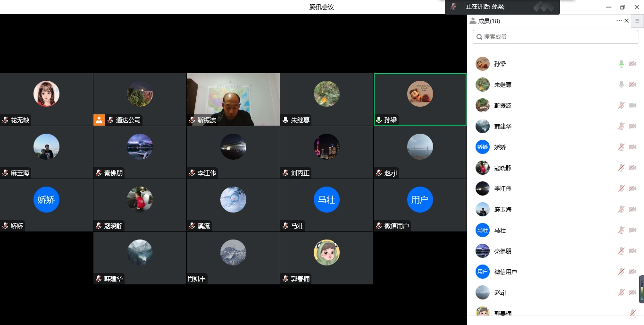Toggle the microphone icon in 朱继尊's member row
The image size is (644, 325).
tap(621, 85)
